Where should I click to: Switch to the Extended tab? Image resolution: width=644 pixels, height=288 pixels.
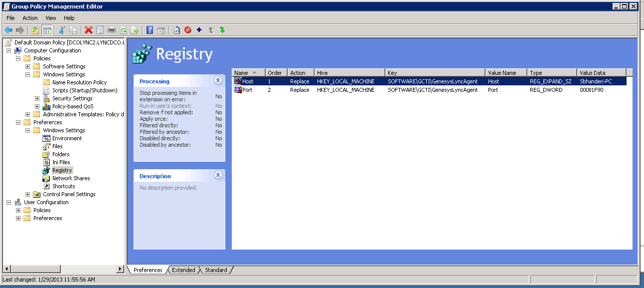(x=183, y=270)
